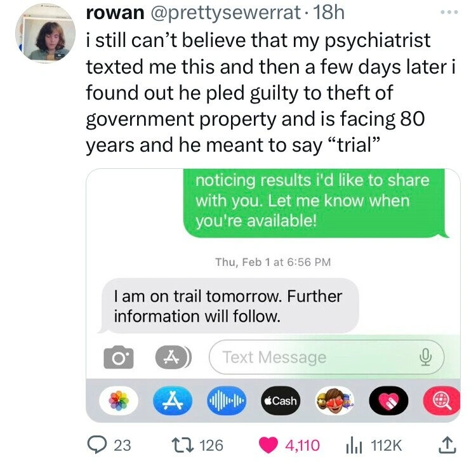Open the red image search globe icon

[x=440, y=401]
